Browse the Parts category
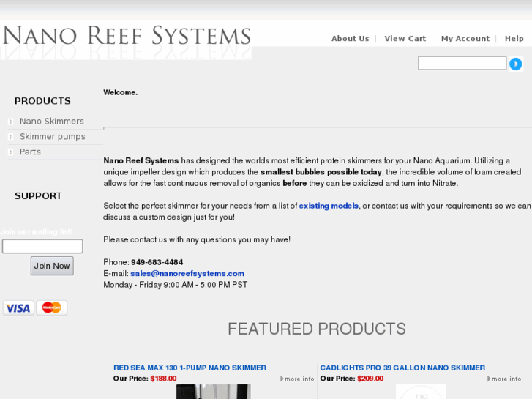The image size is (532, 399). click(x=30, y=152)
